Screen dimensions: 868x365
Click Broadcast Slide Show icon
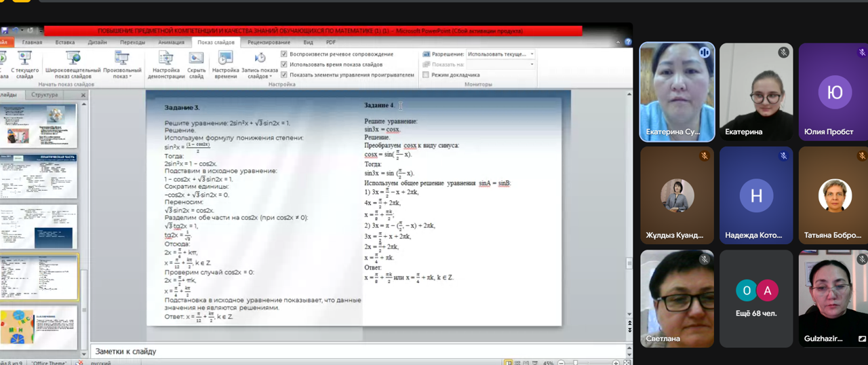[x=73, y=63]
